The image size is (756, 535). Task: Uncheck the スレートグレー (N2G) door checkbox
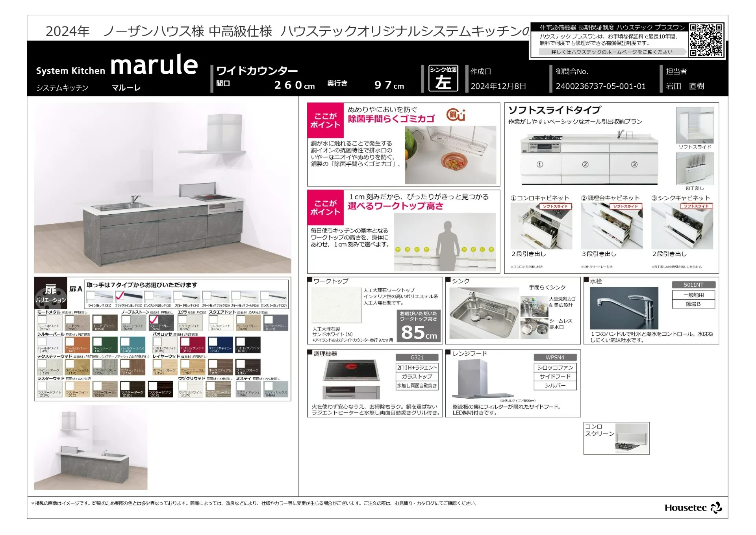(x=154, y=320)
